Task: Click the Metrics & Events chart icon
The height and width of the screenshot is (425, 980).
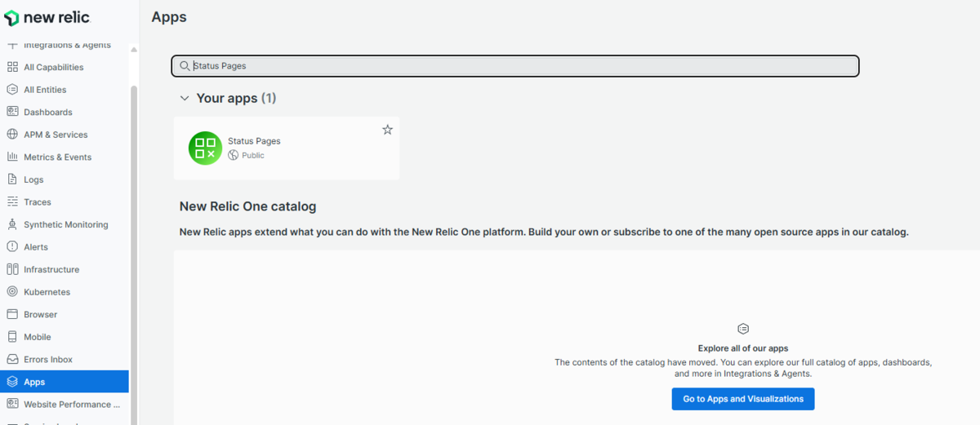Action: point(12,157)
